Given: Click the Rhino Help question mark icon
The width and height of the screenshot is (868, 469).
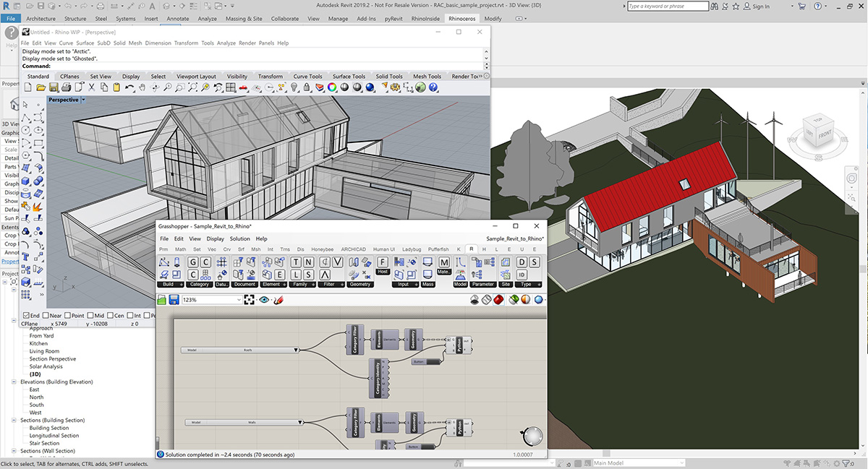Looking at the screenshot, I should [433, 87].
